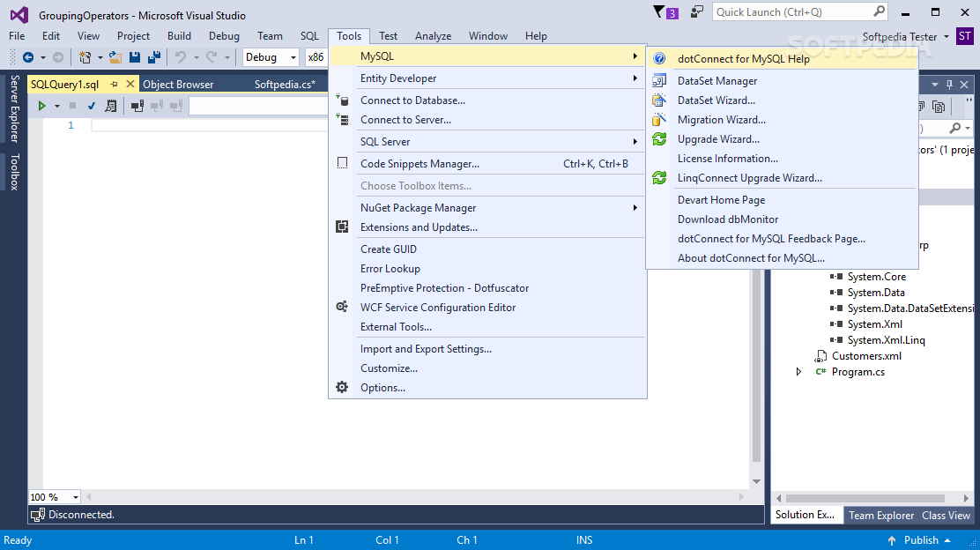Screen dimensions: 980x550
Task: Click the DataSet Wizard icon
Action: click(659, 100)
